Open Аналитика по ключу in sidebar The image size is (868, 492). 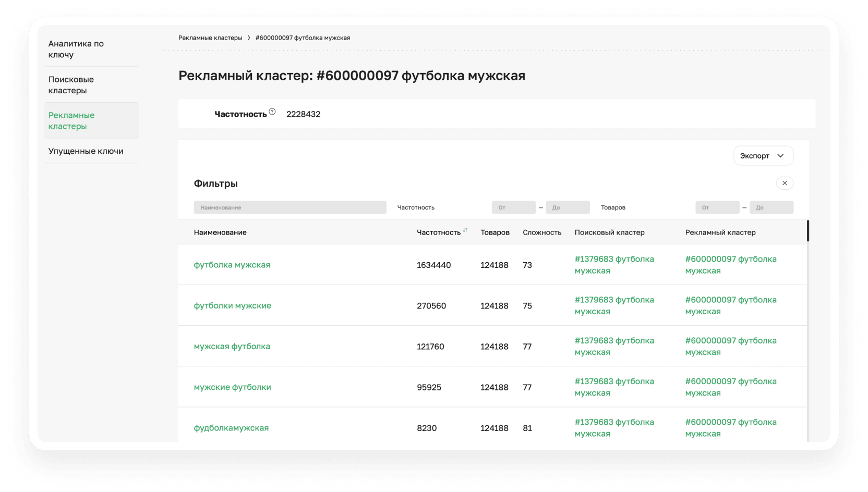(x=76, y=49)
